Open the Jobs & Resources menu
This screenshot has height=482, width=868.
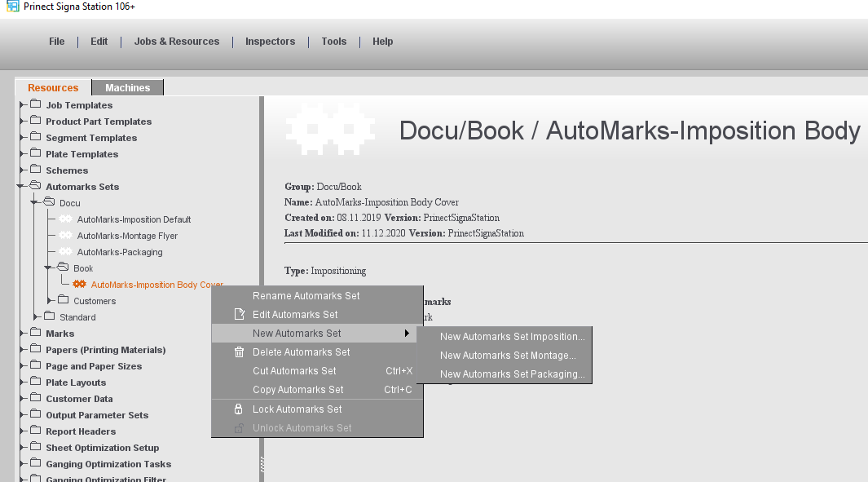[177, 42]
